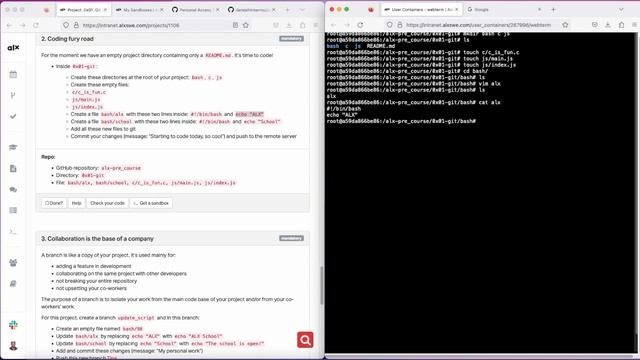Image resolution: width=640 pixels, height=360 pixels.
Task: Open downloads in the right browser toolbar
Action: click(x=608, y=25)
